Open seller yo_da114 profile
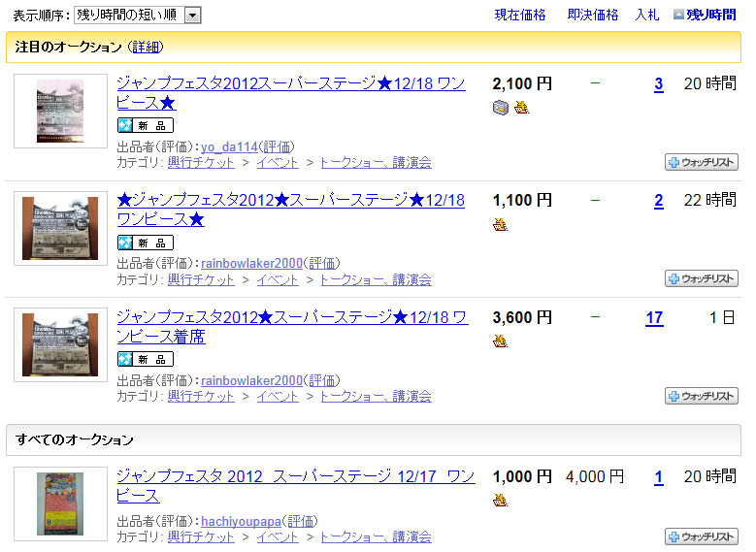Image resolution: width=756 pixels, height=552 pixels. (x=229, y=146)
